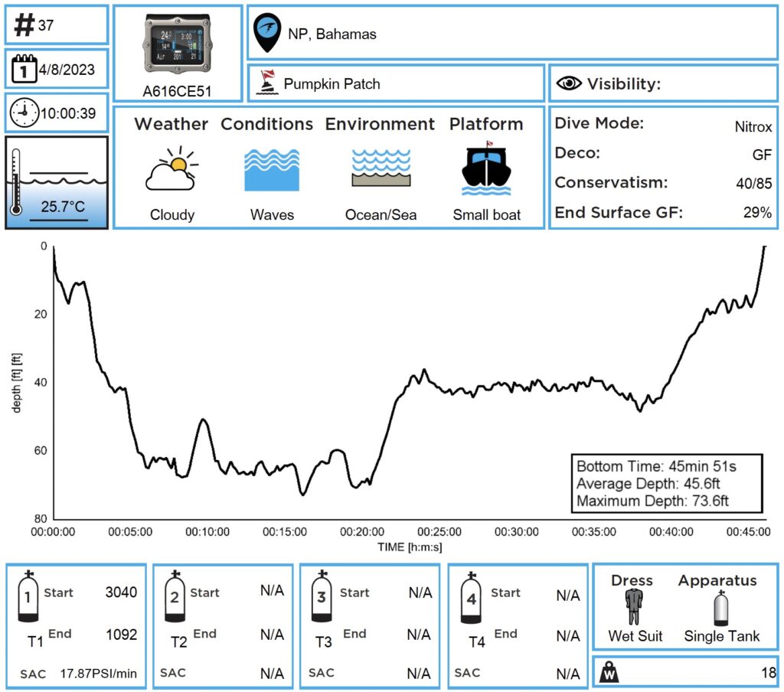Select the Cloudy weather icon
The image size is (784, 692).
(x=172, y=170)
